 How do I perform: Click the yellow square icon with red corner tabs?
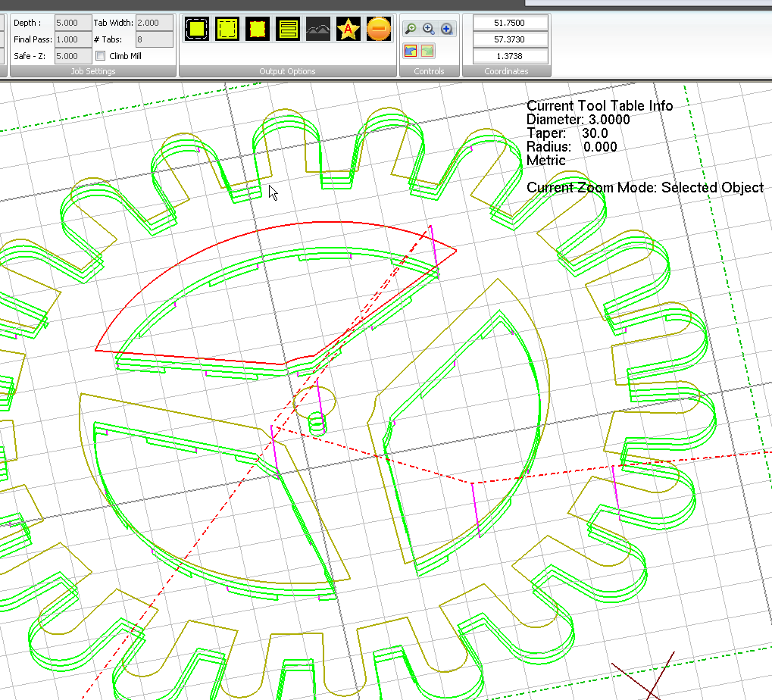pos(258,30)
